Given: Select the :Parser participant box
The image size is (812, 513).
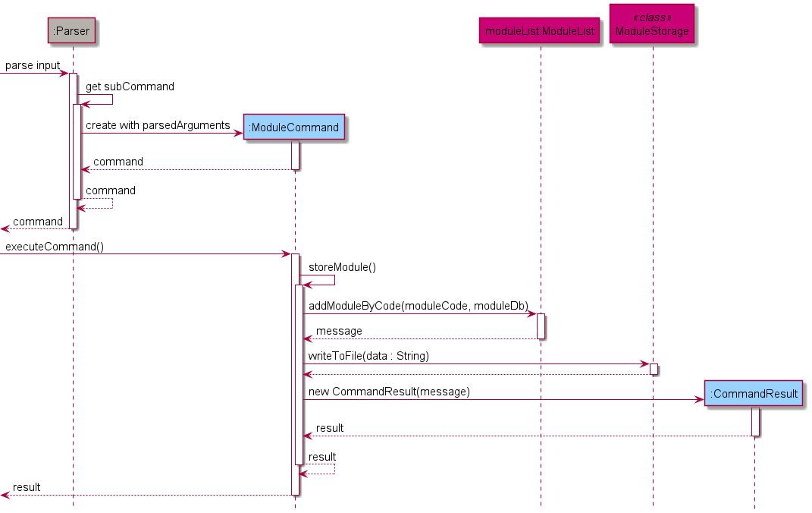Looking at the screenshot, I should point(72,31).
